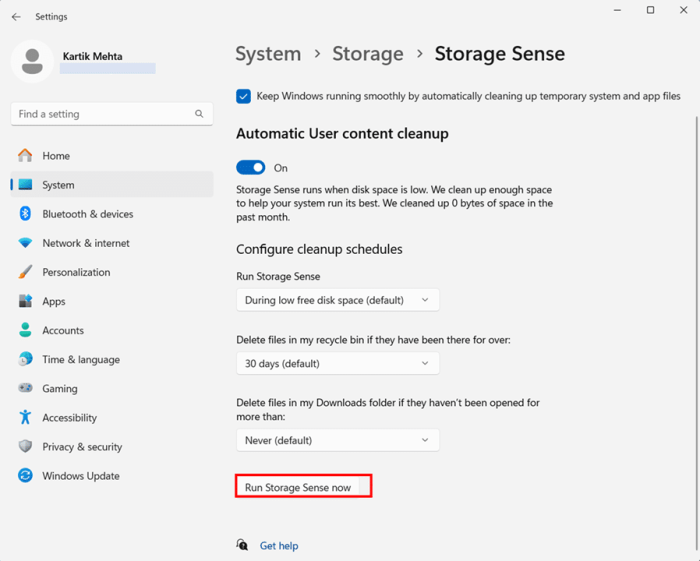Click the Personalization paintbrush icon

tap(25, 271)
